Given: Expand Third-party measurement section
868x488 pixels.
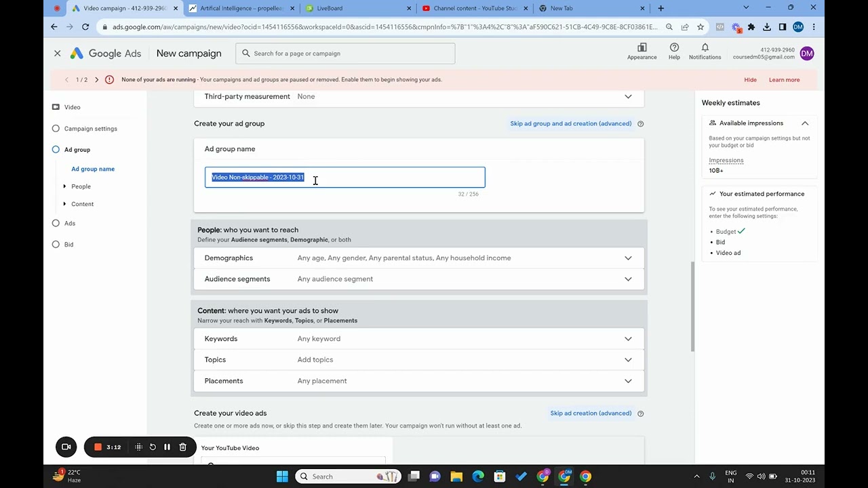Looking at the screenshot, I should pyautogui.click(x=628, y=97).
